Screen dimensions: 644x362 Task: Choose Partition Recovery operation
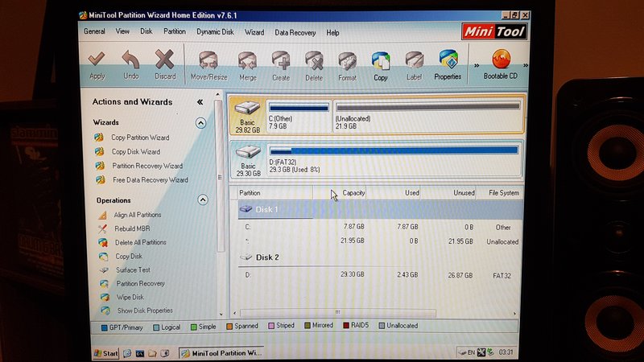140,283
